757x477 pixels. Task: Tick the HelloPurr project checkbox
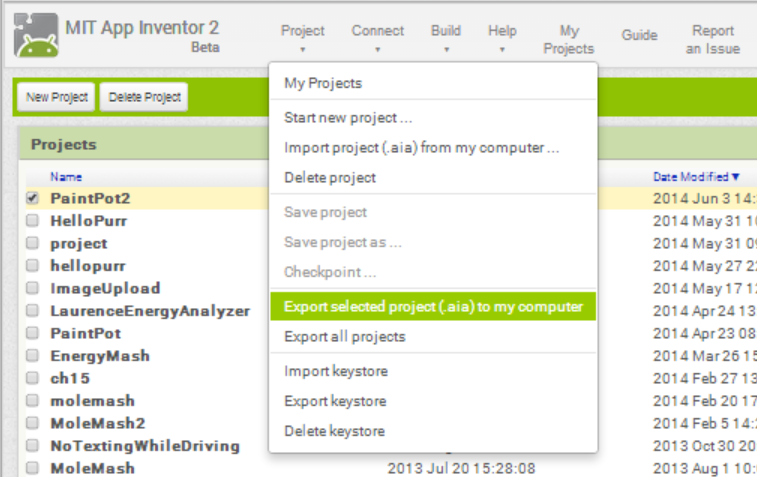pyautogui.click(x=32, y=221)
